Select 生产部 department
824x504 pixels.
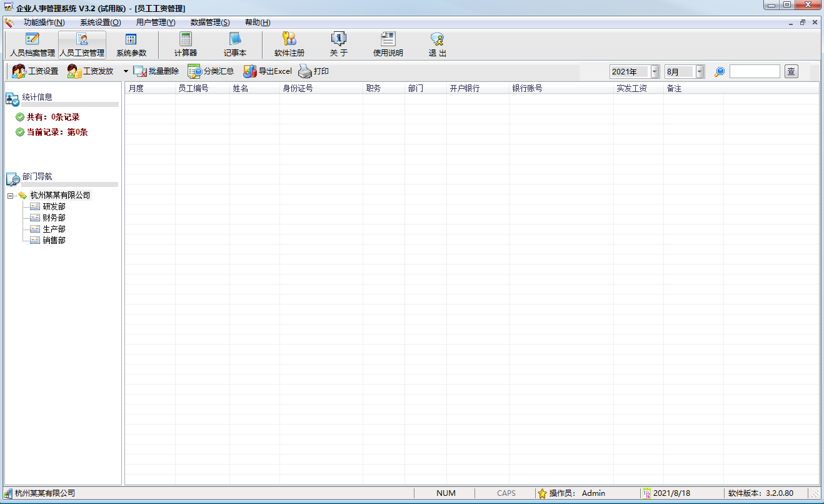[54, 229]
